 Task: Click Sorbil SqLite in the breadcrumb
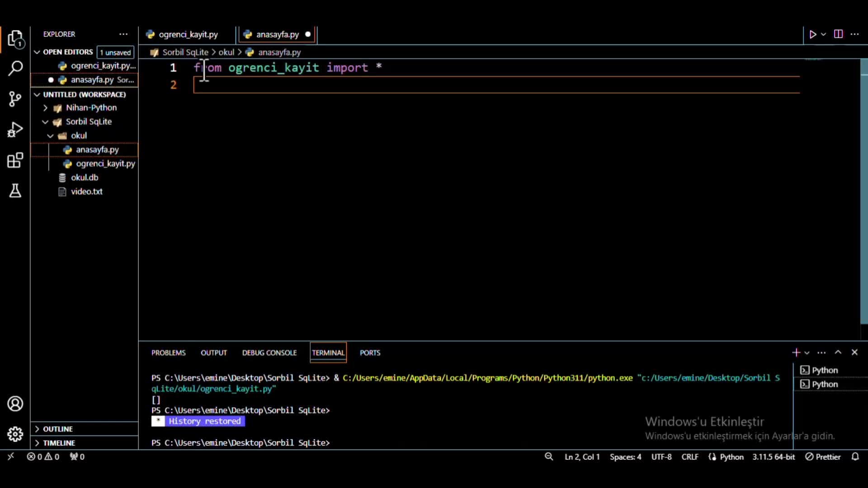point(185,52)
